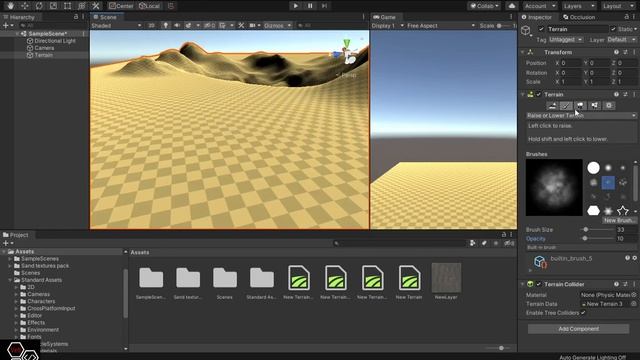The height and width of the screenshot is (360, 640).
Task: Select the Scale tool
Action: coord(53,6)
